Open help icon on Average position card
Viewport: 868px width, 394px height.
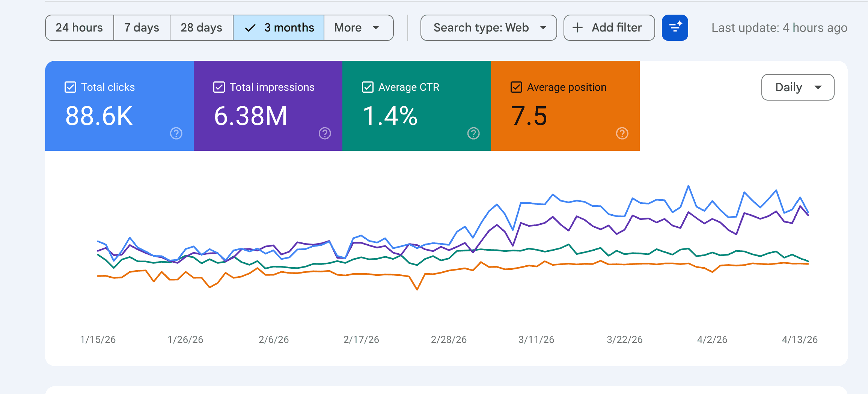point(622,133)
